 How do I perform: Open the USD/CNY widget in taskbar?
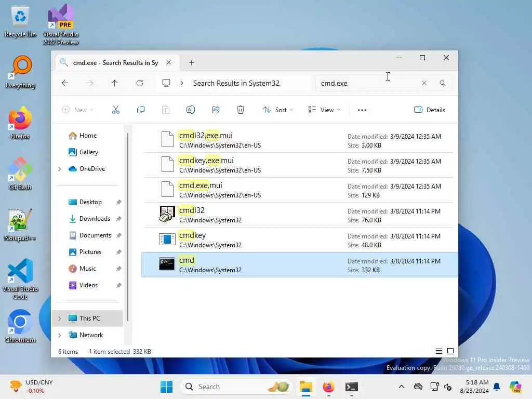[x=31, y=387]
